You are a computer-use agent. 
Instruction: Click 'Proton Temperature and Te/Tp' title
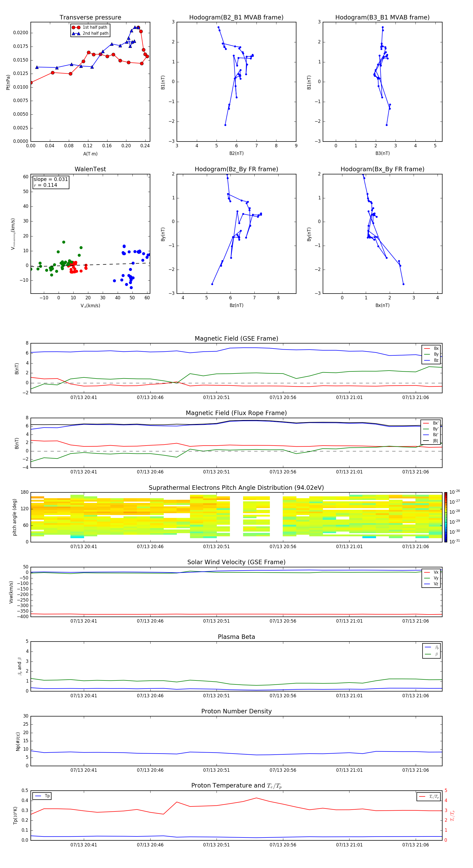click(x=236, y=786)
